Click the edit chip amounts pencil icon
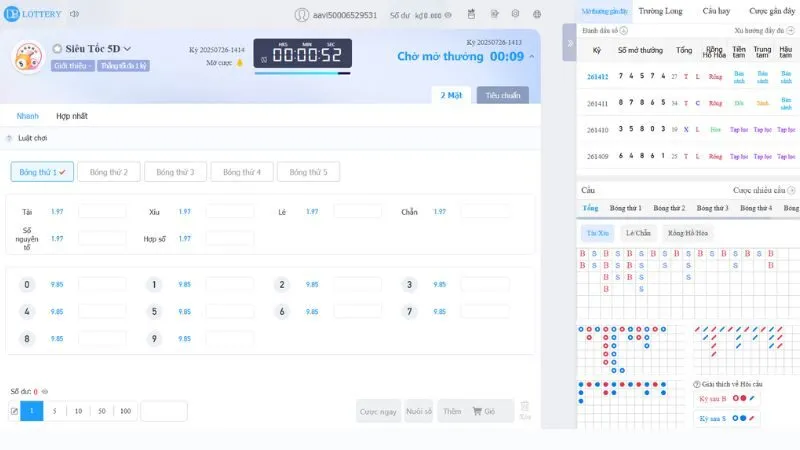The image size is (800, 450). [x=14, y=411]
